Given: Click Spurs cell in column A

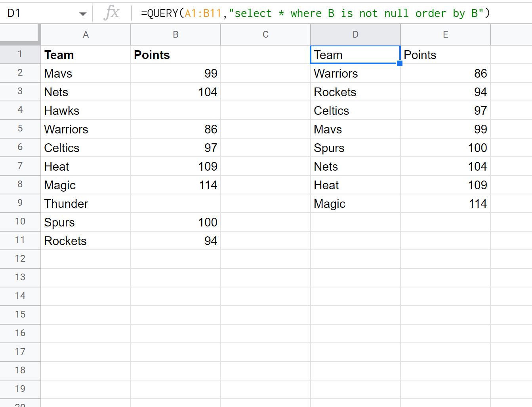Looking at the screenshot, I should 86,222.
